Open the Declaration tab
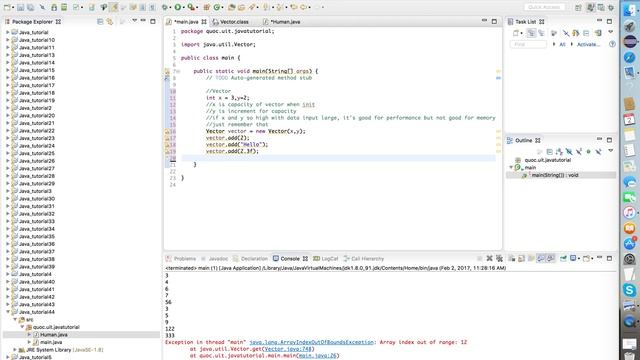640x360 pixels. [250, 259]
